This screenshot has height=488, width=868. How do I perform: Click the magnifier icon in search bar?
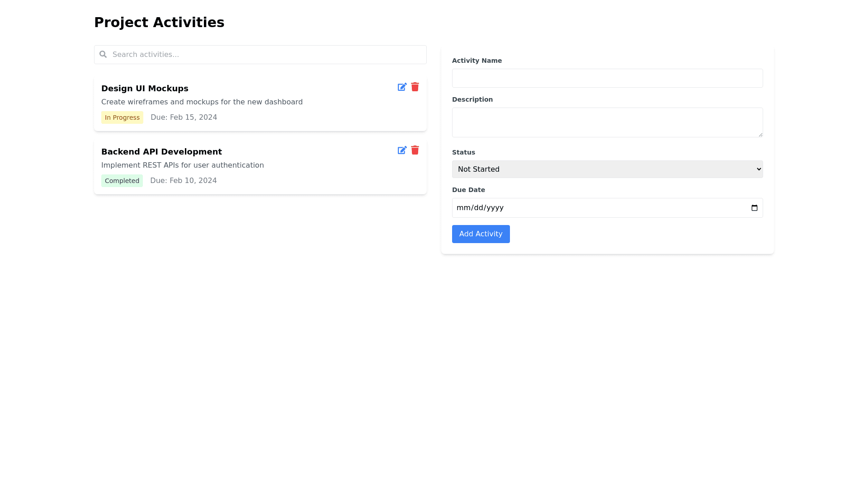103,54
